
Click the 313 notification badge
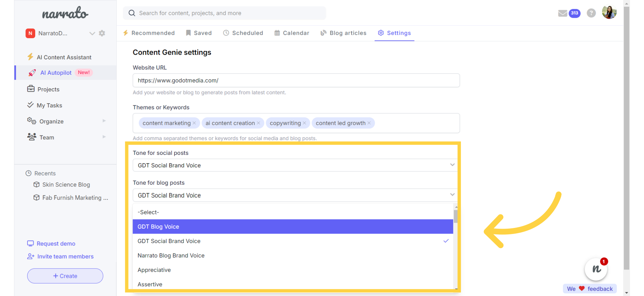[x=575, y=13]
